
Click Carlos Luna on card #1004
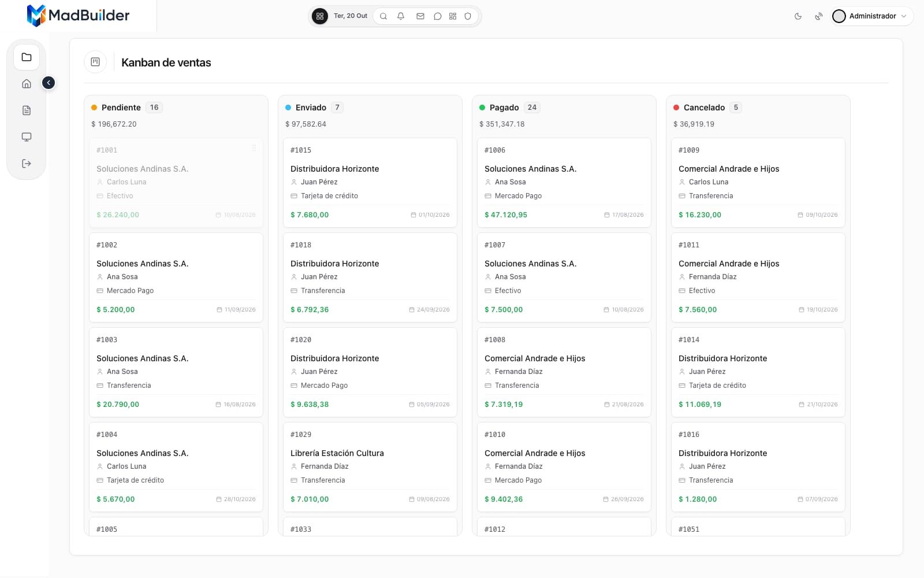pos(126,466)
